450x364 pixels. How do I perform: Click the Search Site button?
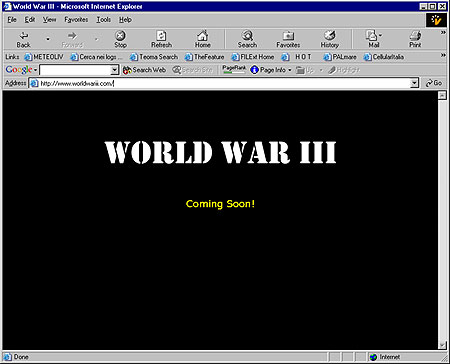[192, 70]
